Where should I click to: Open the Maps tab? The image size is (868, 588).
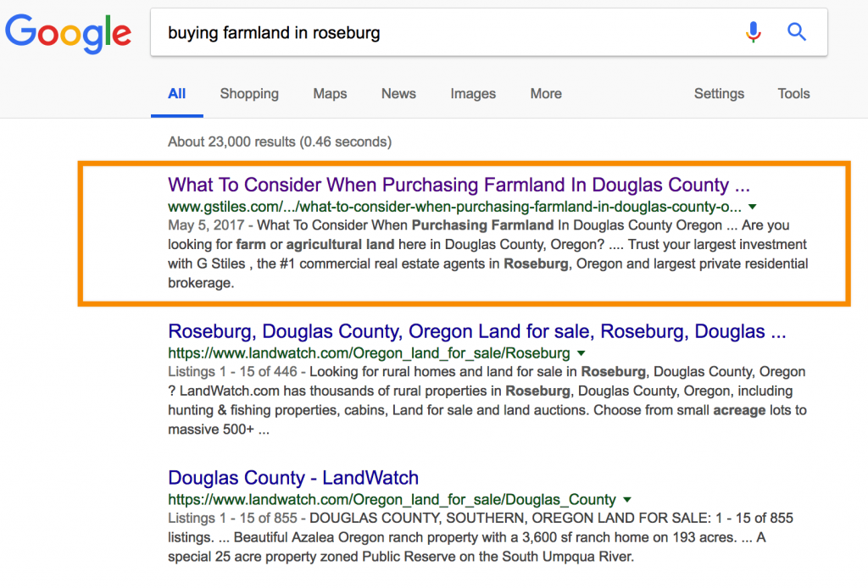coord(330,94)
